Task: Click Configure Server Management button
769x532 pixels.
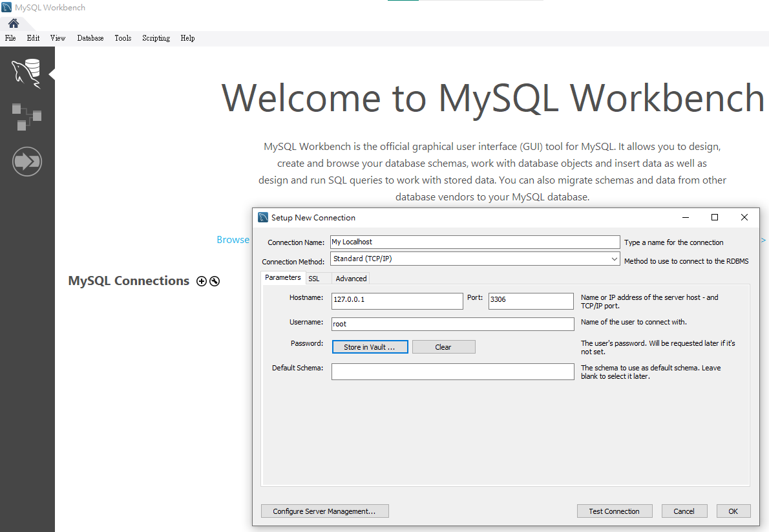Action: tap(324, 511)
